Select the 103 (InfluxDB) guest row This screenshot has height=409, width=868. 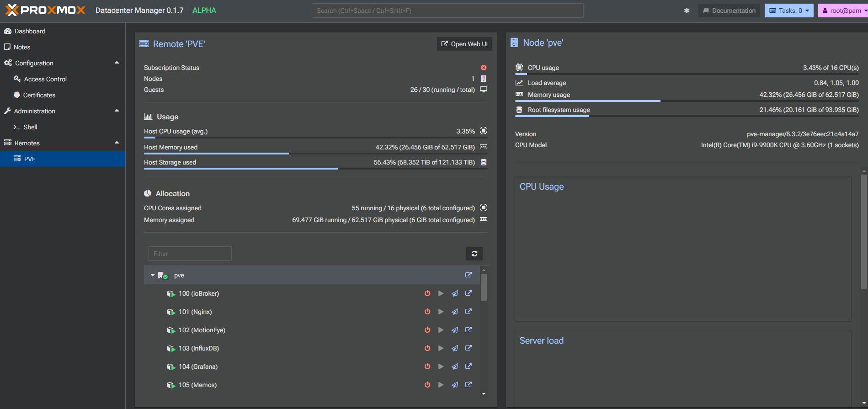click(312, 348)
